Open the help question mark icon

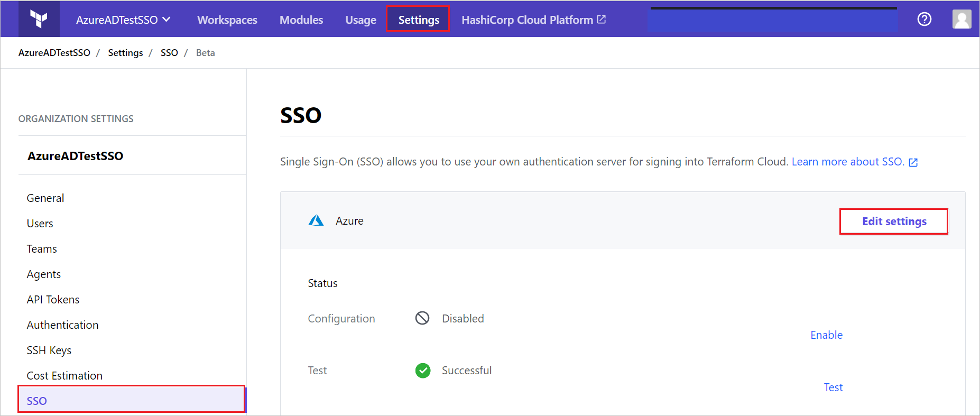point(924,20)
